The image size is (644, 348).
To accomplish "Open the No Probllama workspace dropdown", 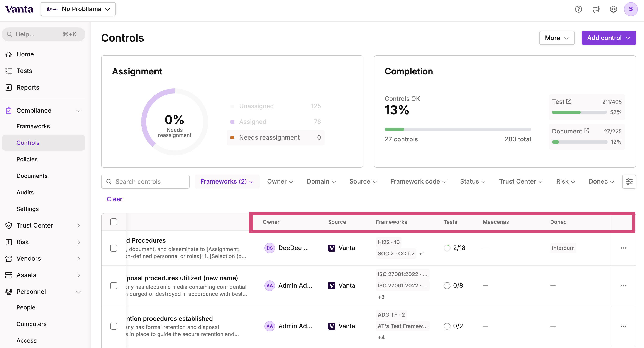I will click(x=78, y=9).
